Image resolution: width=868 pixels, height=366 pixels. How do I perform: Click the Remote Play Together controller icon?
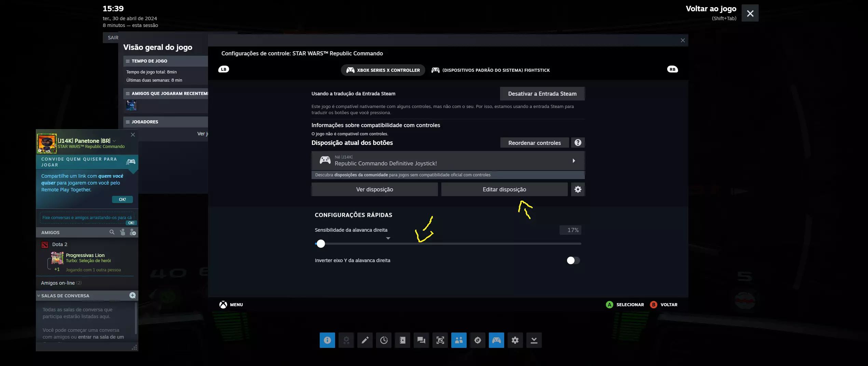click(x=131, y=161)
